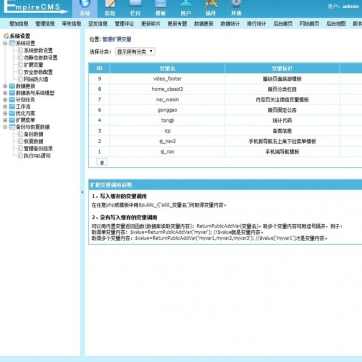The image size is (362, 362).
Task: Click page icon beside 伪静态参数设置
Action: (x=20, y=57)
